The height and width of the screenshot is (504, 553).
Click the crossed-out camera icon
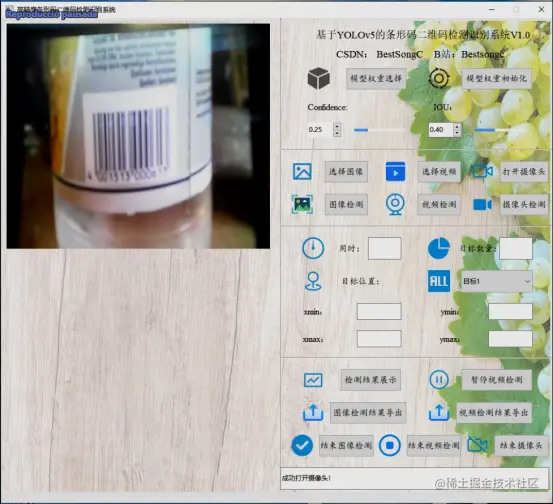coord(477,445)
